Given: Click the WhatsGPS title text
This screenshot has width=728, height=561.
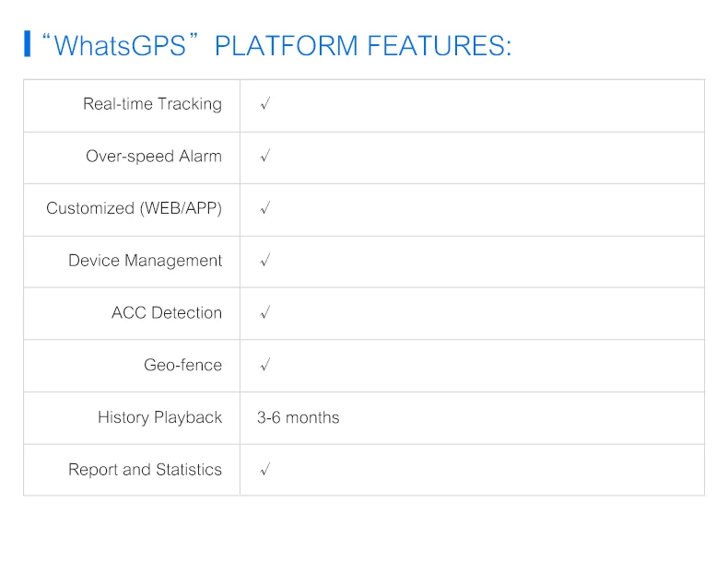Looking at the screenshot, I should click(120, 45).
